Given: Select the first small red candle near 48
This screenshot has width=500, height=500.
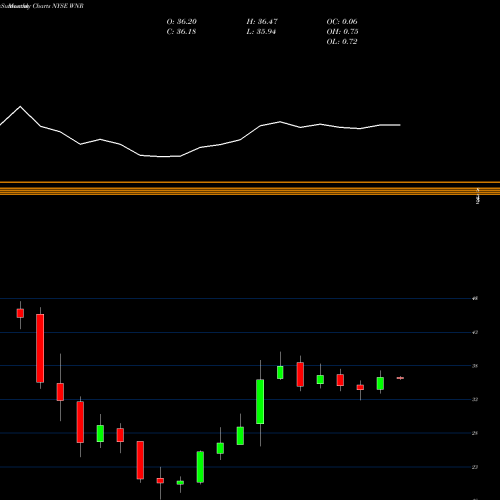Looking at the screenshot, I should [x=20, y=313].
